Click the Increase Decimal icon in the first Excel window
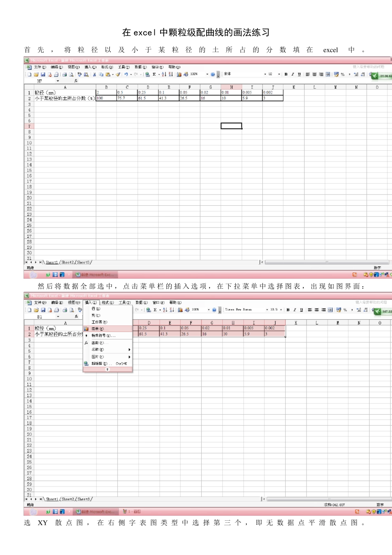 (356, 74)
